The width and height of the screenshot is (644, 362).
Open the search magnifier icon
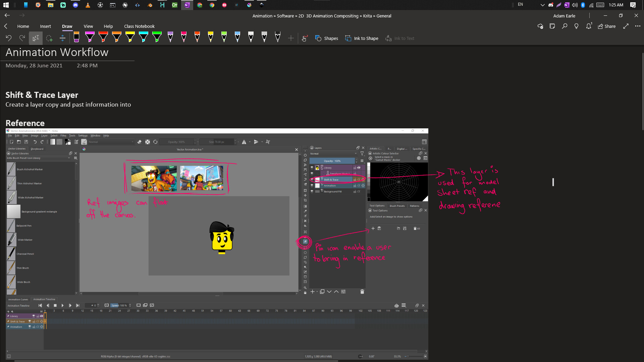click(565, 26)
